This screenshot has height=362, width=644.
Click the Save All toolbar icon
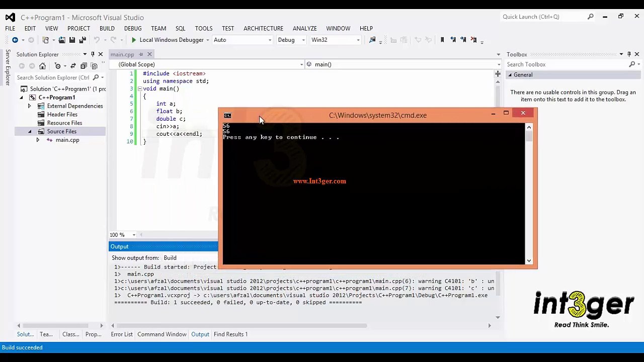point(83,40)
